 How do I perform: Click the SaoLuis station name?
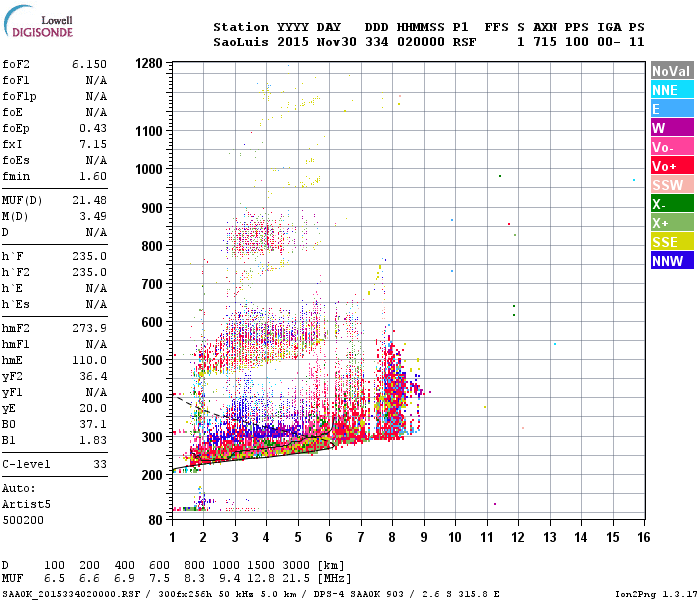(x=241, y=42)
